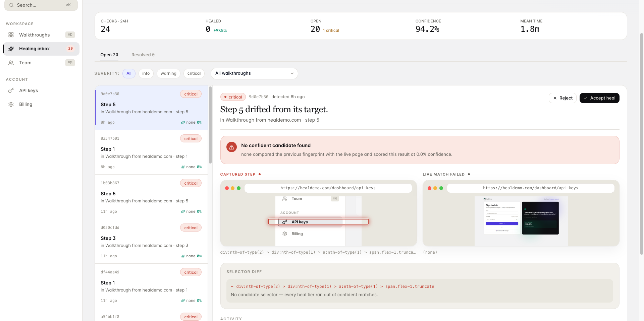The image size is (644, 321).
Task: Select issue 1b03b867 Step 5
Action: (151, 197)
